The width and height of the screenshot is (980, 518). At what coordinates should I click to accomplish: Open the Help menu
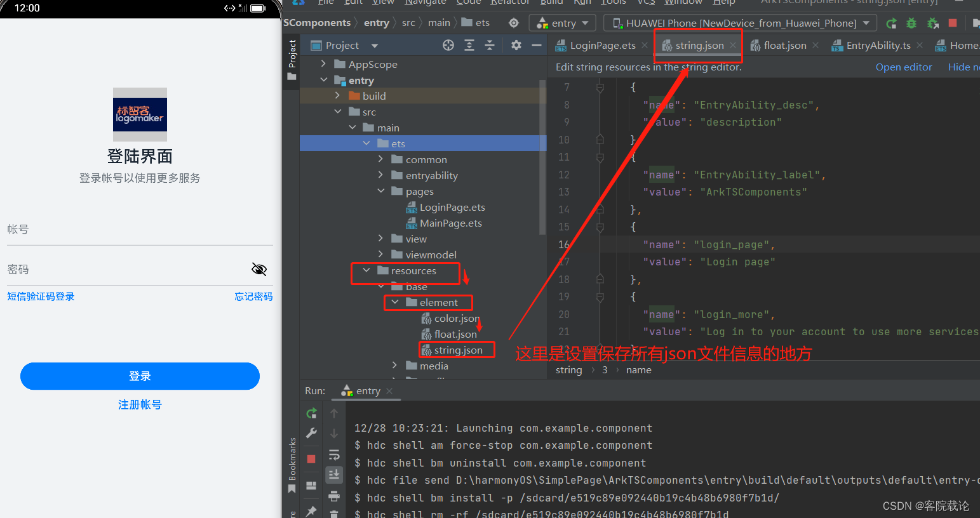[724, 3]
